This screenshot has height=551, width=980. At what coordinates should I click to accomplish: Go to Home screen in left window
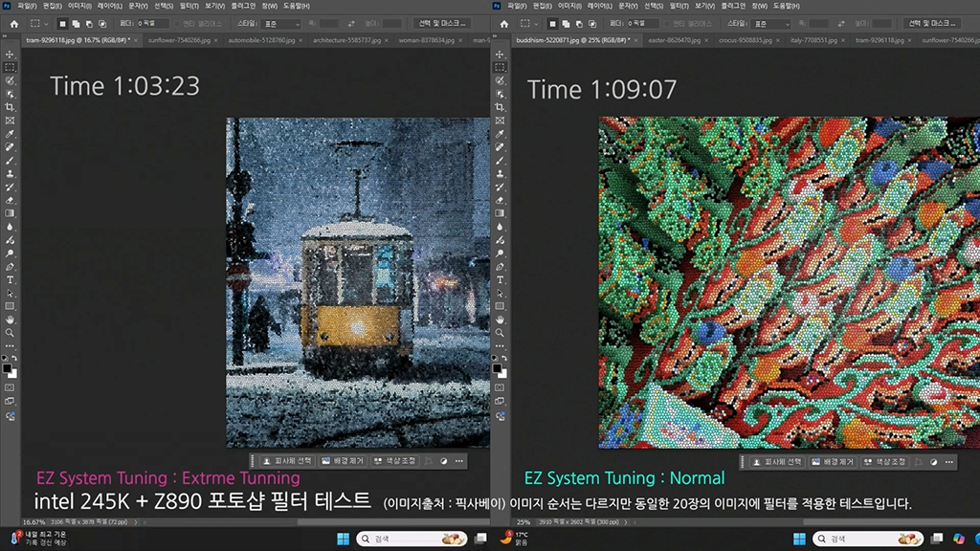click(x=13, y=24)
